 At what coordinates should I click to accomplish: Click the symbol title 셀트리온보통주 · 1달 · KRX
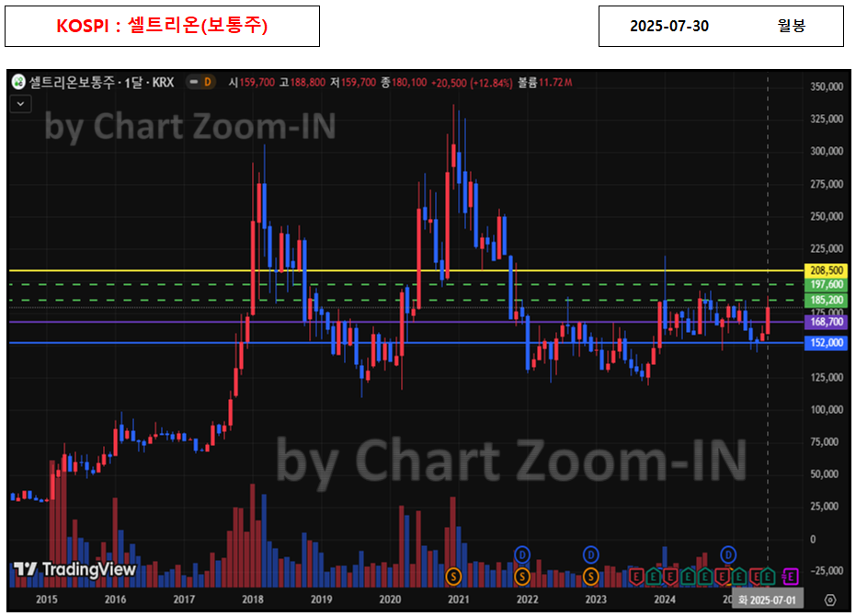(x=101, y=83)
